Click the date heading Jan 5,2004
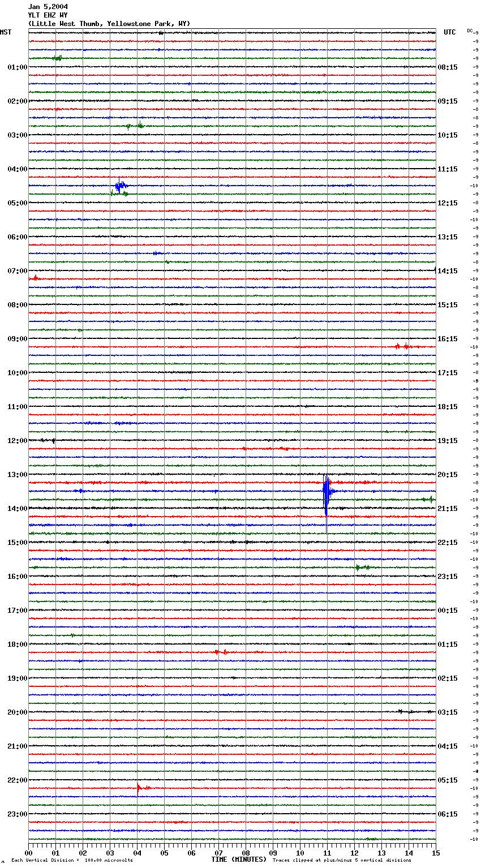Screen dimensions: 481x868 tap(48, 7)
